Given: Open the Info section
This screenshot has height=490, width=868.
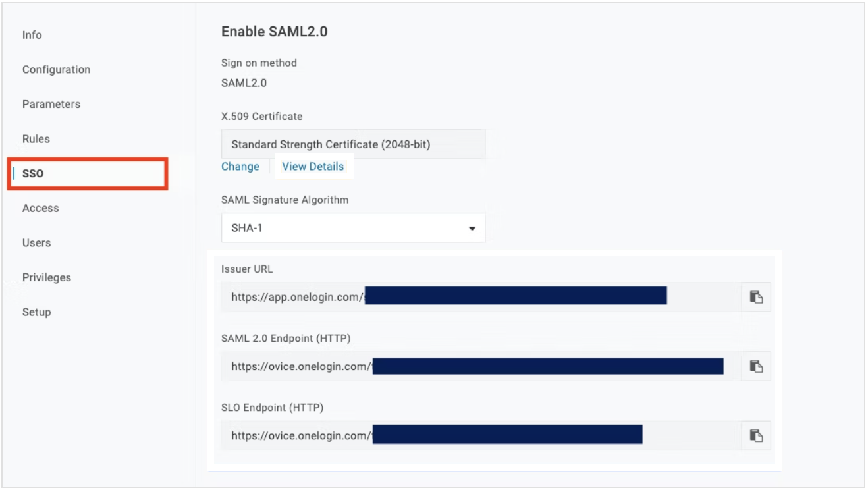Looking at the screenshot, I should [x=32, y=35].
